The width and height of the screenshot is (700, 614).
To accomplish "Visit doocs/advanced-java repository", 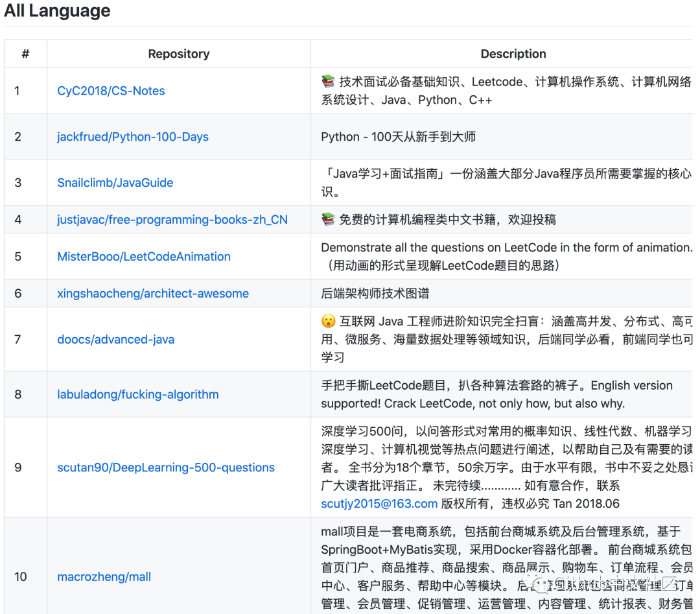I will coord(115,339).
